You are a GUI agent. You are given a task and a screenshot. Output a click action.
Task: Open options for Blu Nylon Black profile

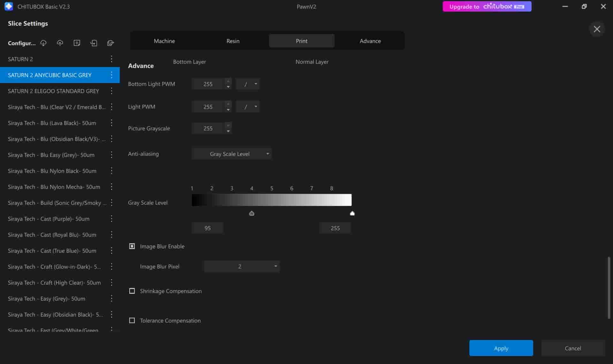111,171
